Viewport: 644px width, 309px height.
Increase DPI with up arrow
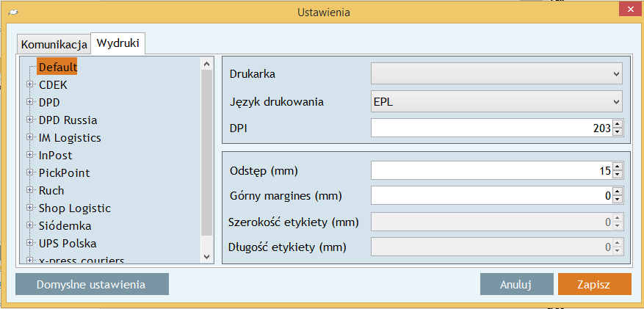pos(618,124)
